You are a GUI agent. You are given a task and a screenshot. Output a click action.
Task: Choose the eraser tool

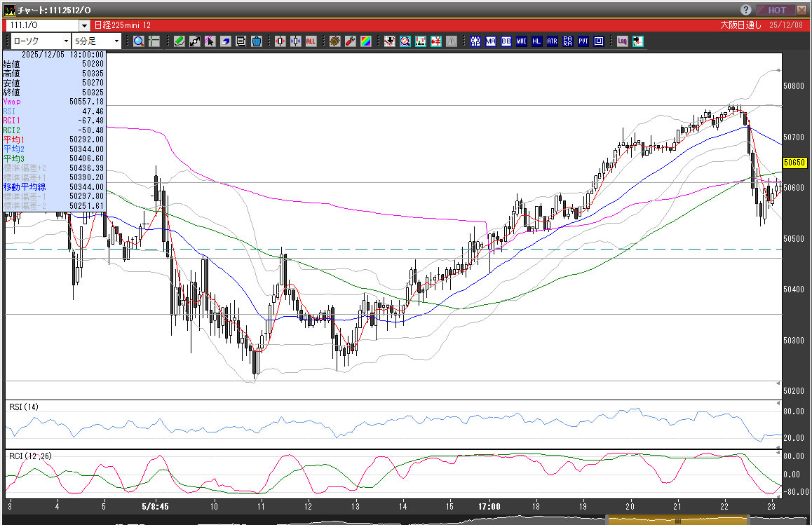[x=226, y=41]
